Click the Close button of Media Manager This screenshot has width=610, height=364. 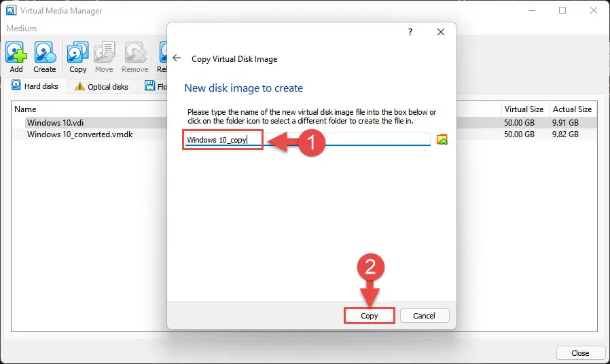point(580,353)
